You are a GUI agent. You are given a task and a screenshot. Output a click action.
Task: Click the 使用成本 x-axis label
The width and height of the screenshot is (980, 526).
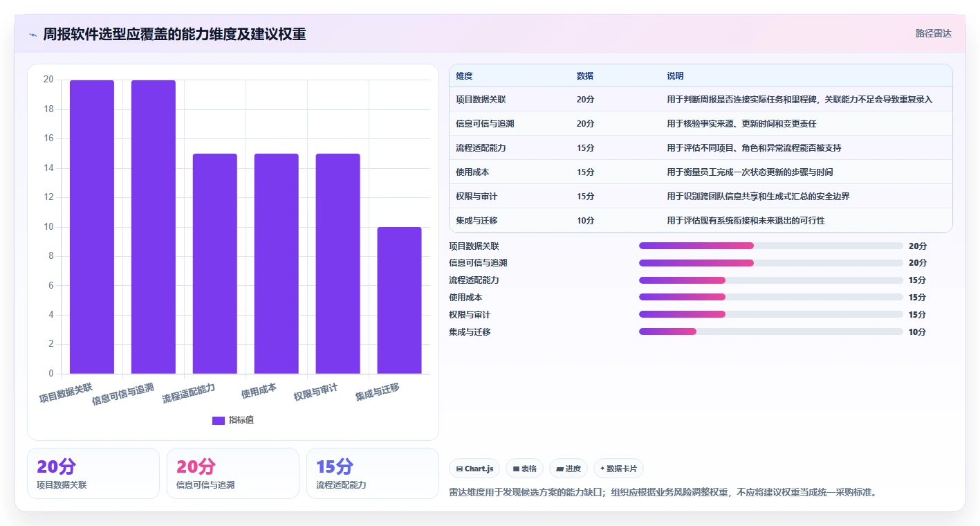(x=259, y=391)
